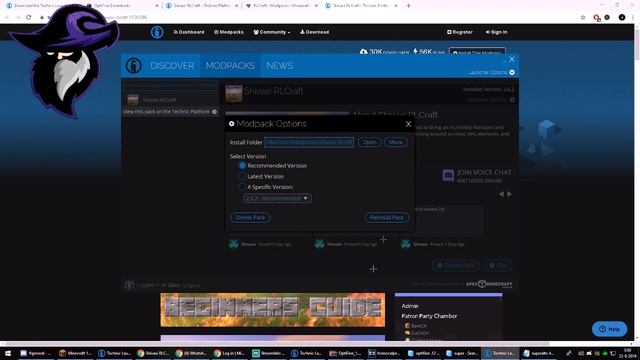Switch to the launcher MODPACKS tab

230,66
